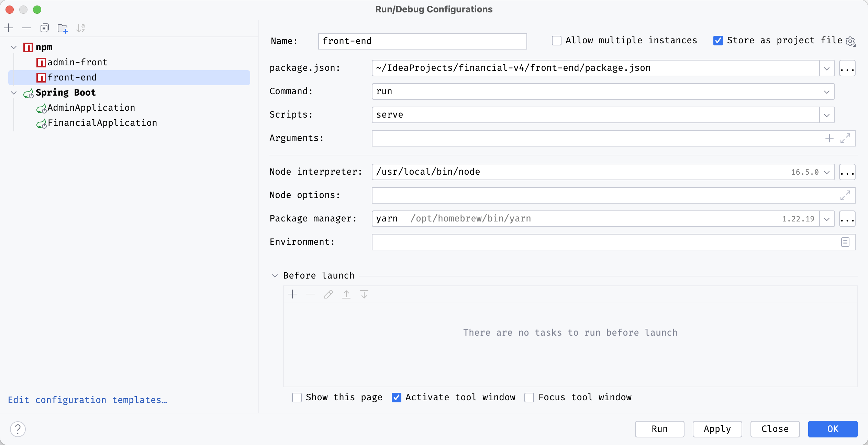
Task: Click the front-end name input field
Action: pyautogui.click(x=422, y=41)
